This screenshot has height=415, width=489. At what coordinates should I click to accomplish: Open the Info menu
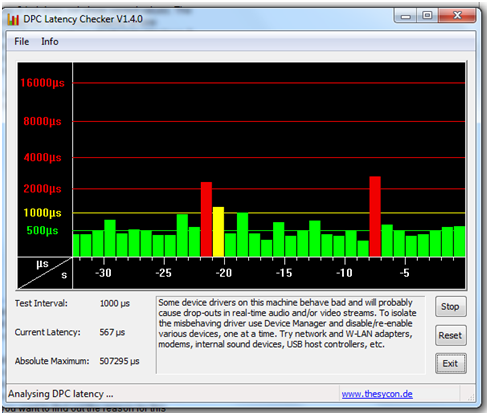(50, 42)
